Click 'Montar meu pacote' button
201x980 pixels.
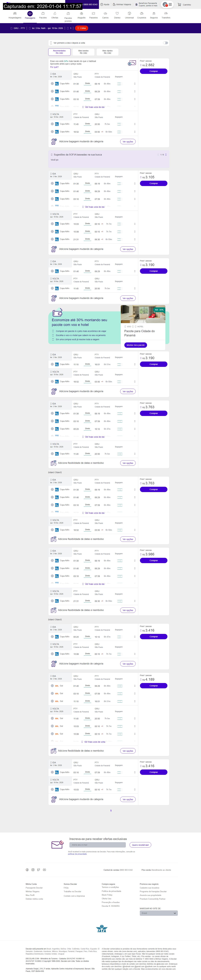click(135, 345)
